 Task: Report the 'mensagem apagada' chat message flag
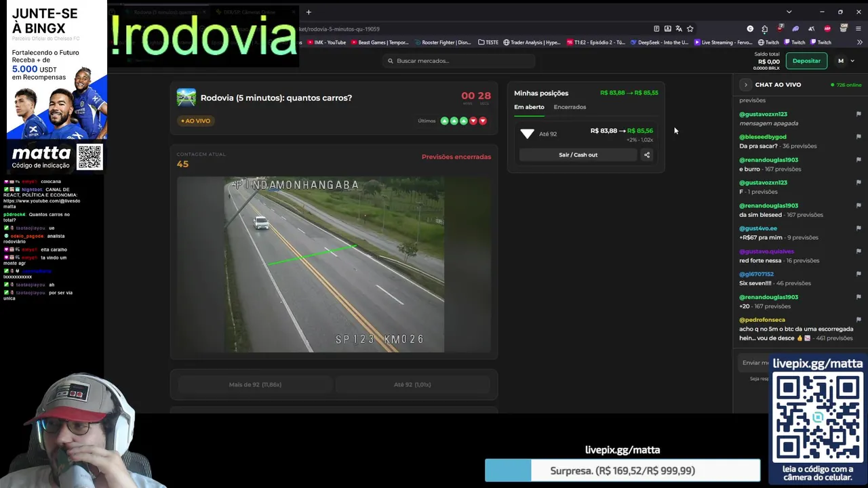pos(859,114)
